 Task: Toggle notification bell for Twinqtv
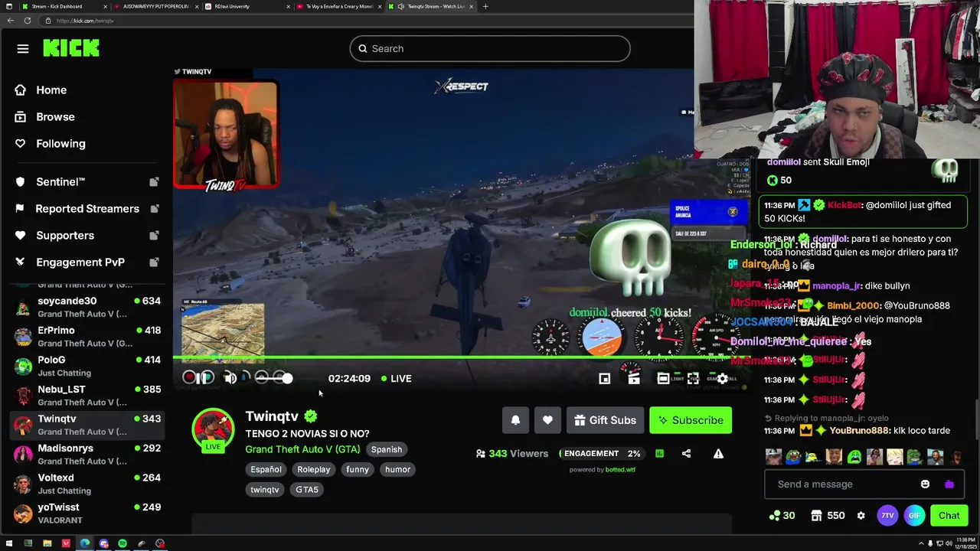pyautogui.click(x=515, y=420)
